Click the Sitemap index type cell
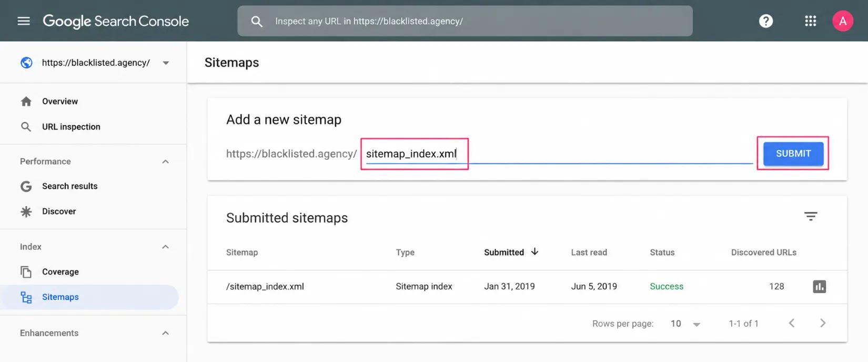 424,287
